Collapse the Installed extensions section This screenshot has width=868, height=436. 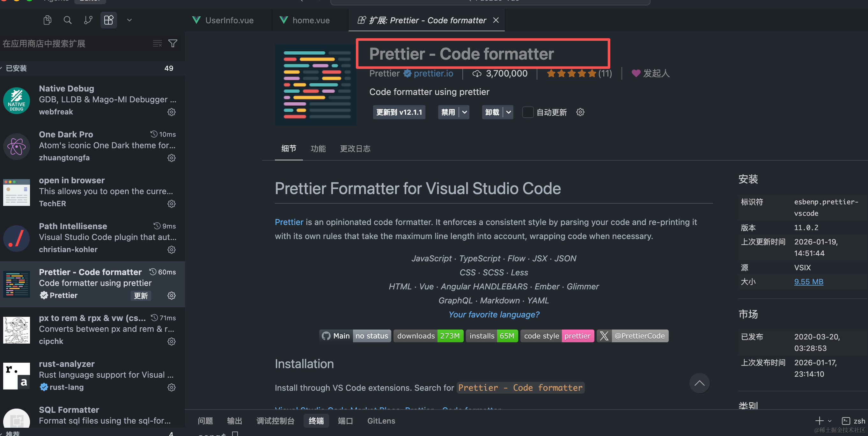tap(16, 68)
